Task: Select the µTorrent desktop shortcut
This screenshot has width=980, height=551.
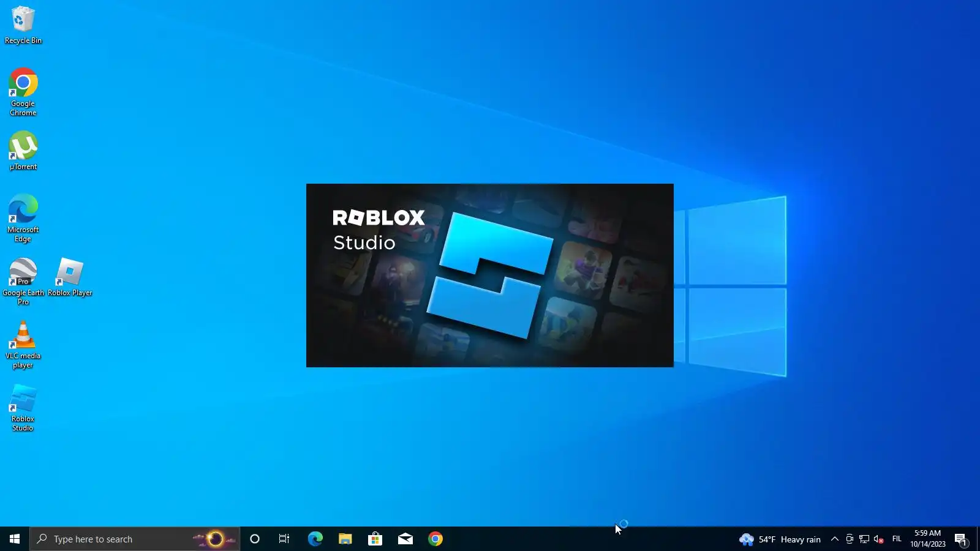Action: (x=23, y=151)
